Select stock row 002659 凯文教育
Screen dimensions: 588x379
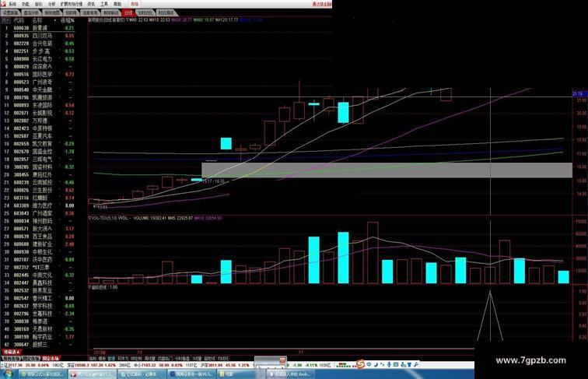(x=40, y=144)
